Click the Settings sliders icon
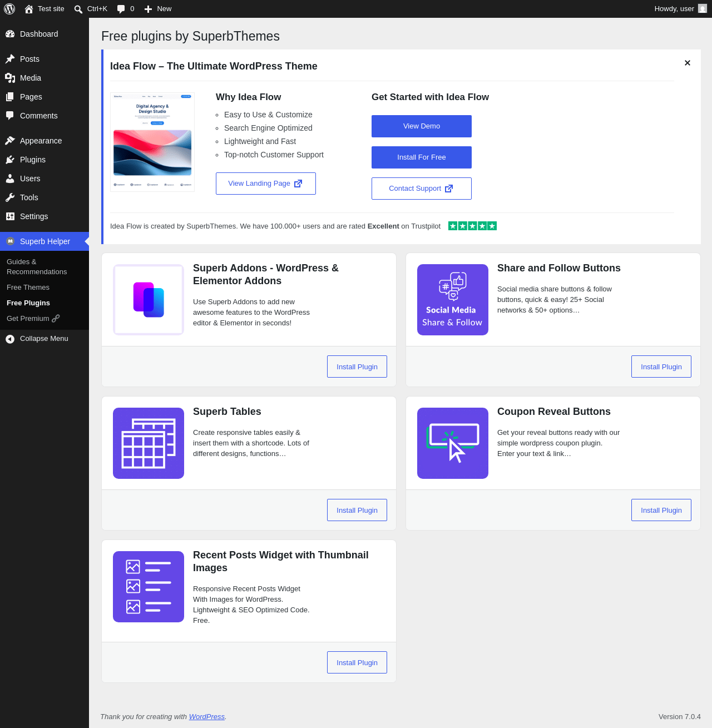This screenshot has height=728, width=712. pos(10,216)
